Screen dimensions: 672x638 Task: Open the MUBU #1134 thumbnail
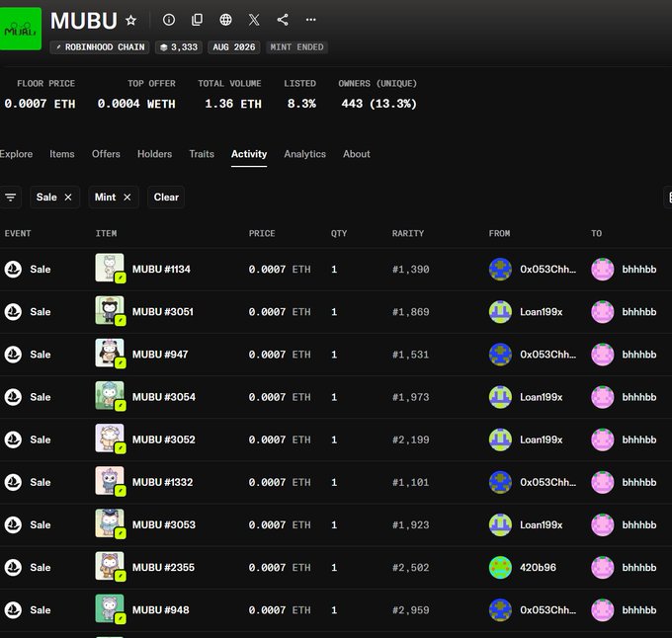(110, 269)
